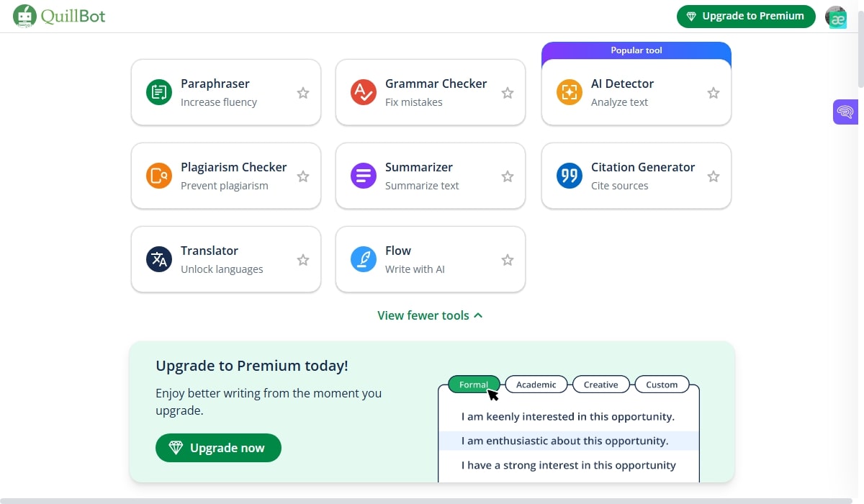864x504 pixels.
Task: Toggle the star on Grammar Checker
Action: point(508,93)
